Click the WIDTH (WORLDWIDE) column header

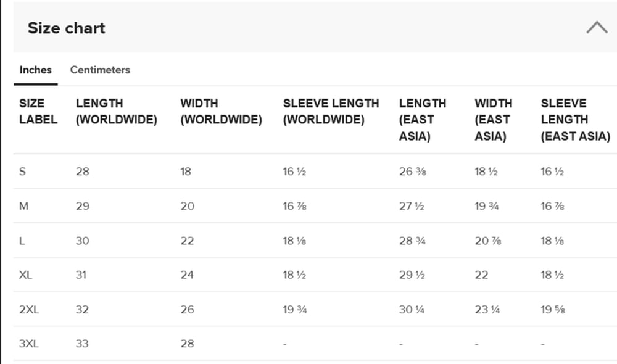[x=221, y=112]
